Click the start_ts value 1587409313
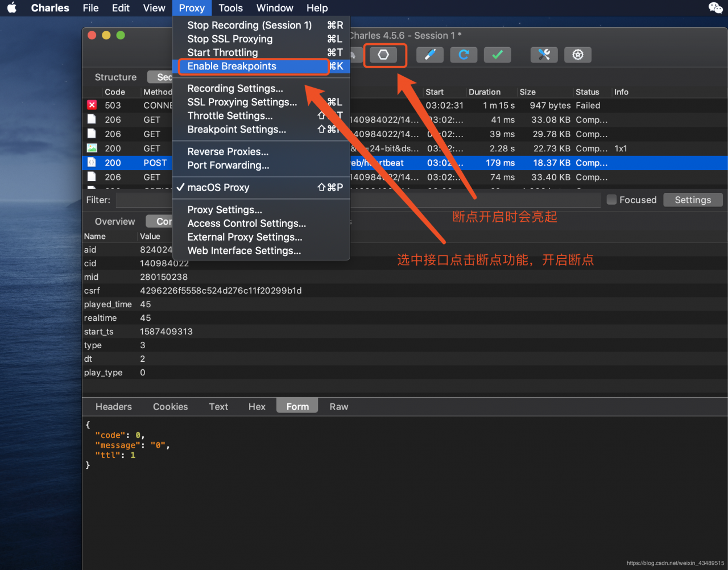This screenshot has width=728, height=570. click(x=167, y=331)
